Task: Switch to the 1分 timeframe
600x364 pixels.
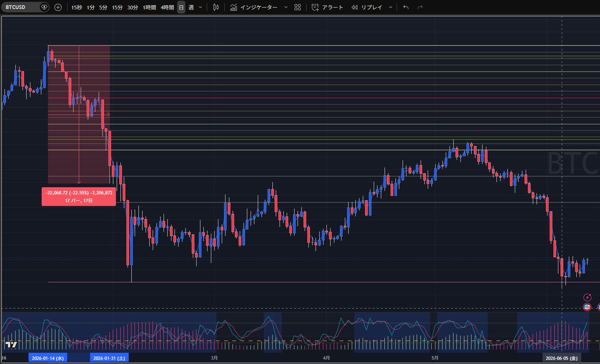Action: [90, 7]
